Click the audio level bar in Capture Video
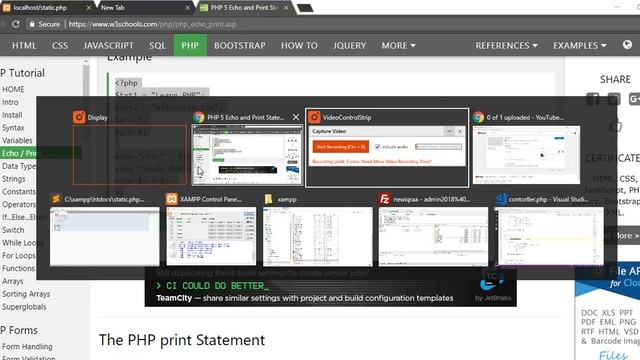Image resolution: width=640 pixels, height=360 pixels. 438,147
